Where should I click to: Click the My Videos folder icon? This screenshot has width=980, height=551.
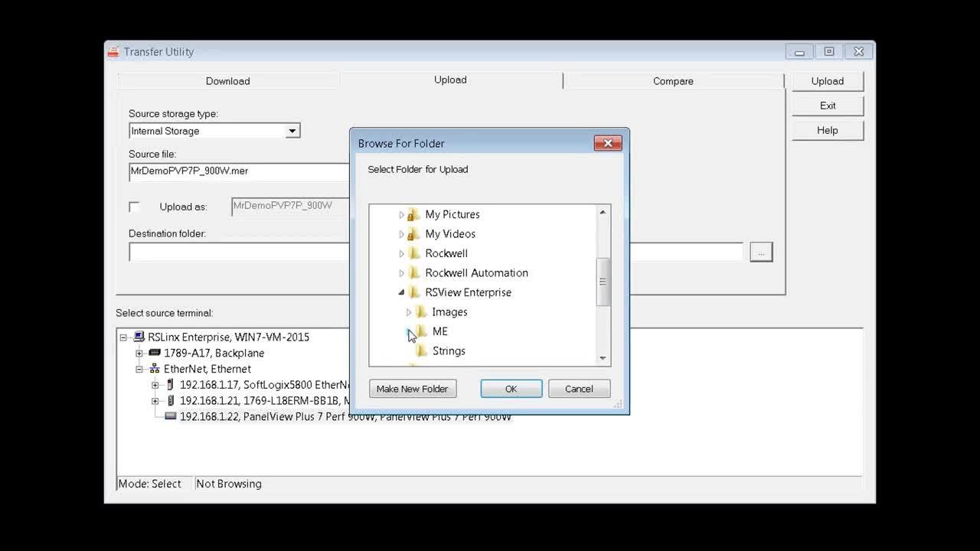click(x=413, y=234)
